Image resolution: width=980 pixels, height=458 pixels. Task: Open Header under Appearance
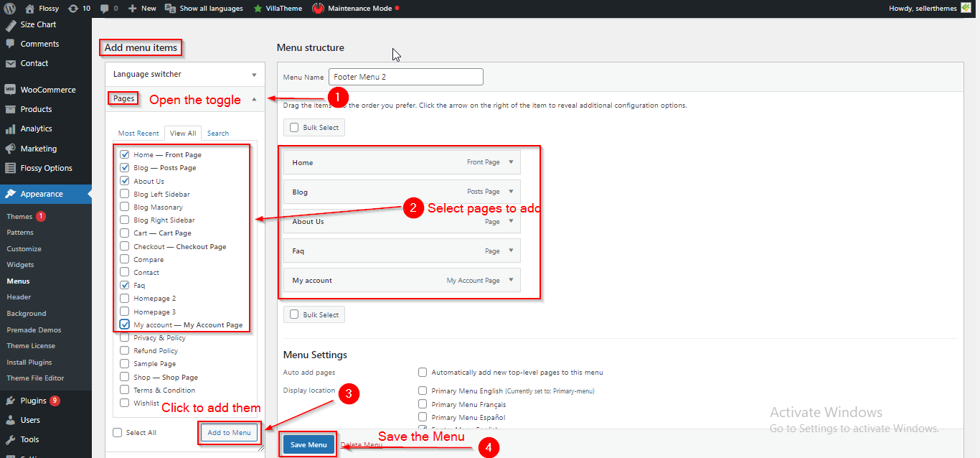coord(19,297)
